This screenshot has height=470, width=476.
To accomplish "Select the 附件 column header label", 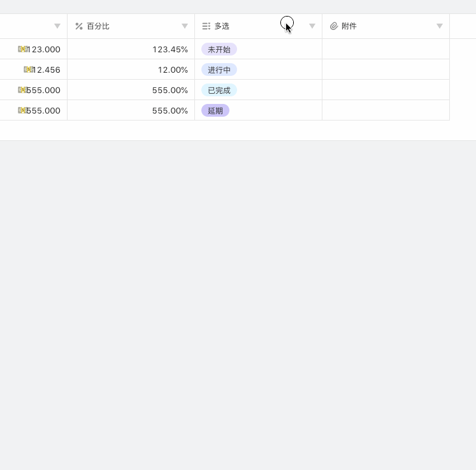I will [349, 26].
